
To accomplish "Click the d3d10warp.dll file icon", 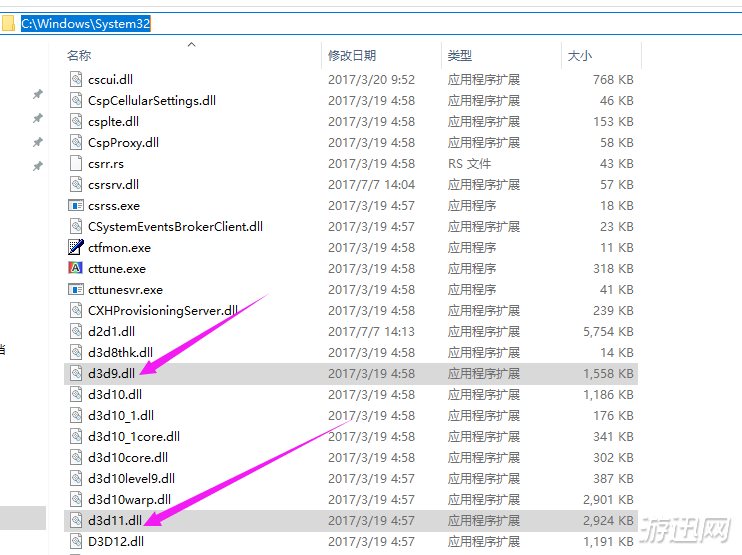I will coord(76,499).
